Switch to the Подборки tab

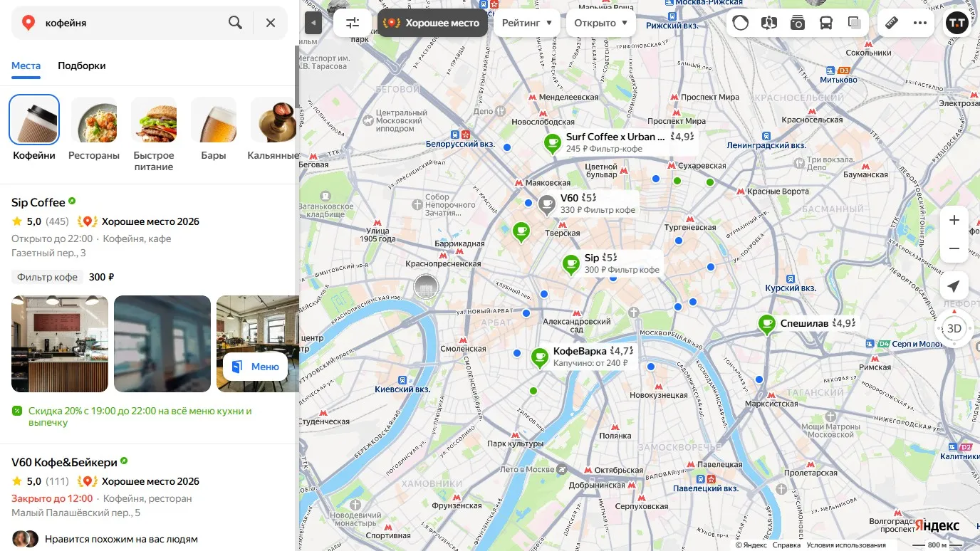(x=82, y=65)
